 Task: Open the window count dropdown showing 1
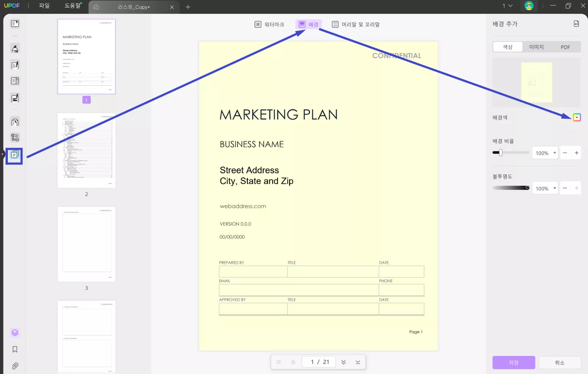tap(508, 6)
